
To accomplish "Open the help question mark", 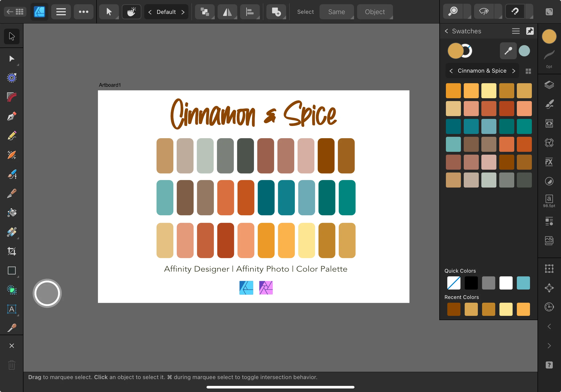I will [549, 365].
